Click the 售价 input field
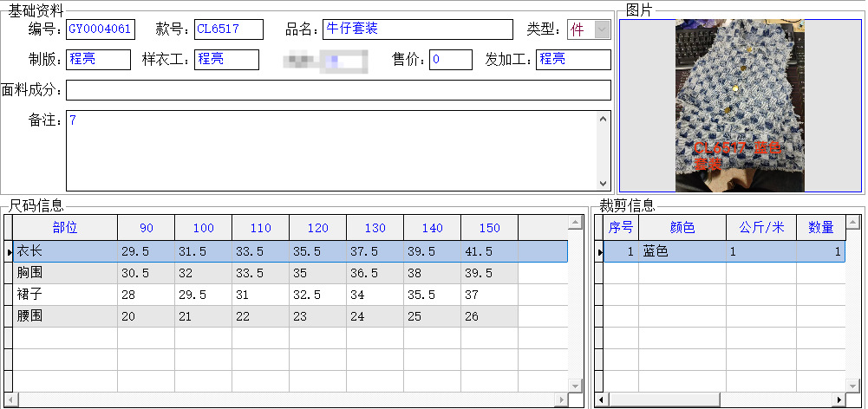Viewport: 868px width, 409px height. coord(451,60)
